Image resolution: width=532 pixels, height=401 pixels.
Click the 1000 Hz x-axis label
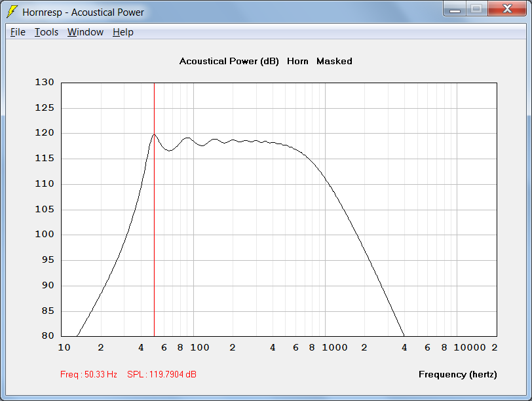tap(335, 347)
